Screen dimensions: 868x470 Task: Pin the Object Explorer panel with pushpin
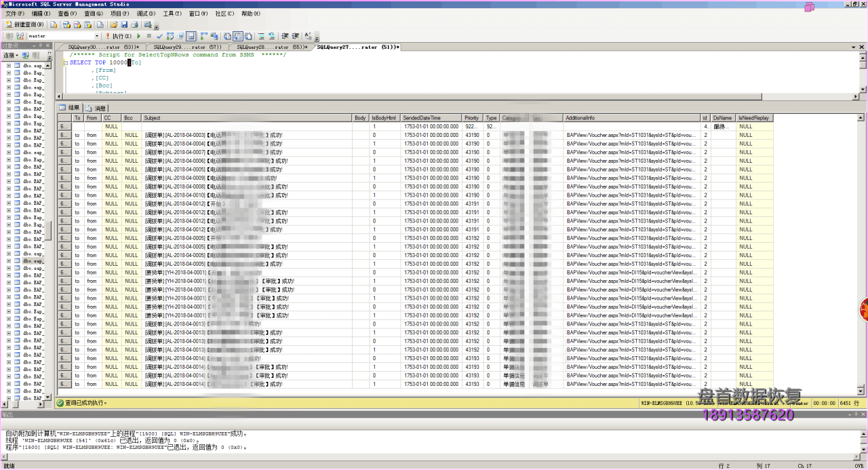(40, 45)
